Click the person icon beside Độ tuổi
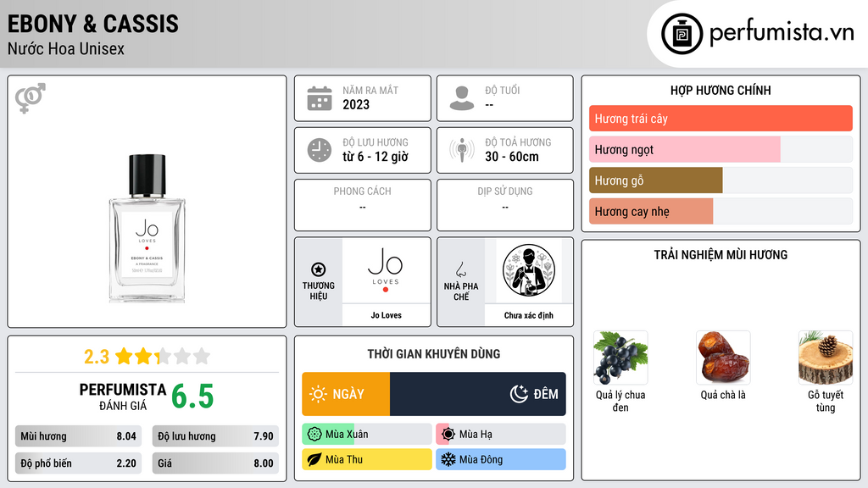The image size is (868, 488). tap(462, 98)
